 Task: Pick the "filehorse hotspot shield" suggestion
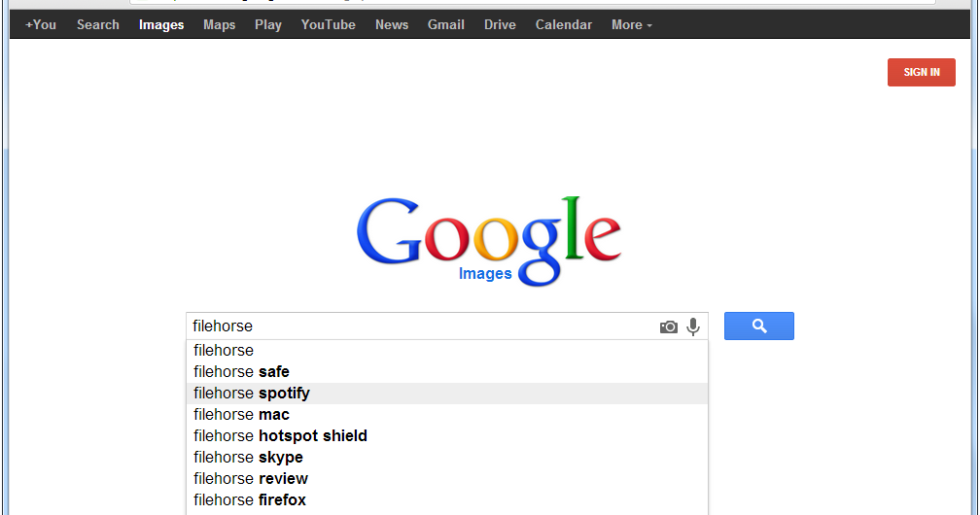280,436
